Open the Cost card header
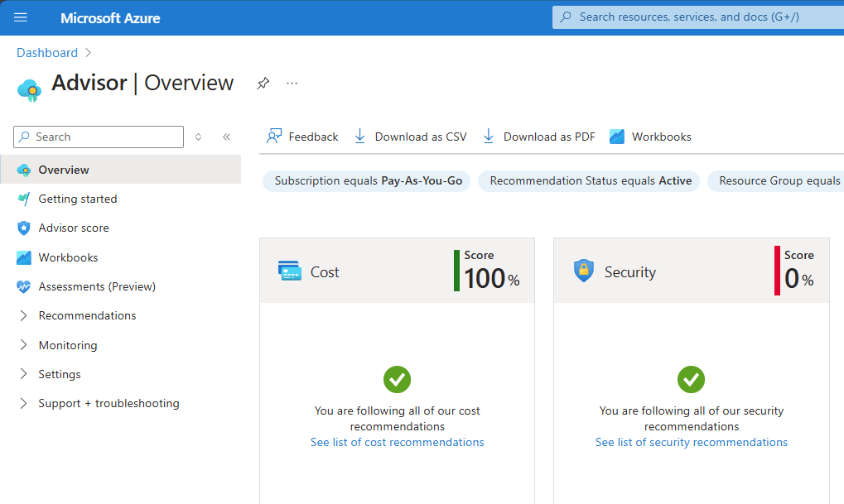The image size is (844, 504). [398, 271]
